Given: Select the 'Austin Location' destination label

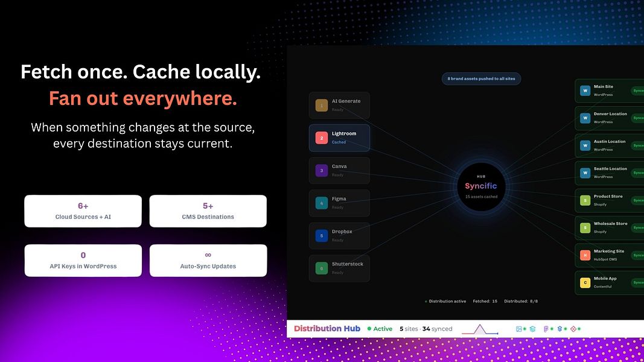Looking at the screenshot, I should pos(610,141).
